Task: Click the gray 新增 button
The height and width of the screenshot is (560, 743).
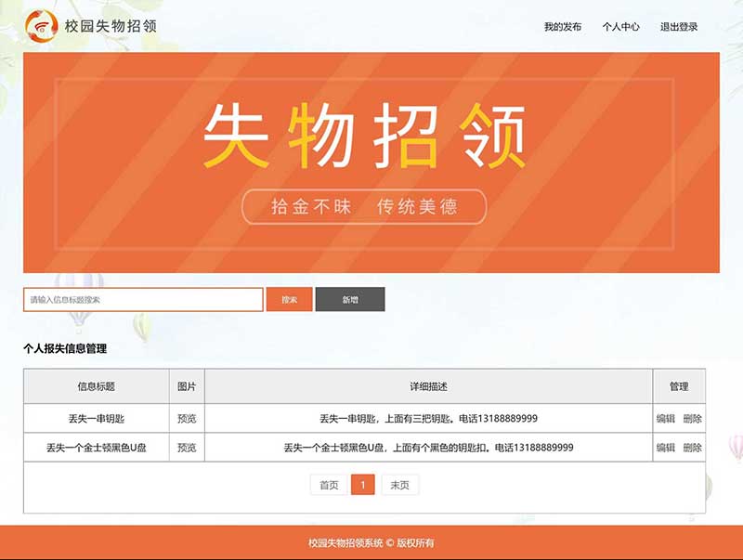Action: pyautogui.click(x=350, y=300)
